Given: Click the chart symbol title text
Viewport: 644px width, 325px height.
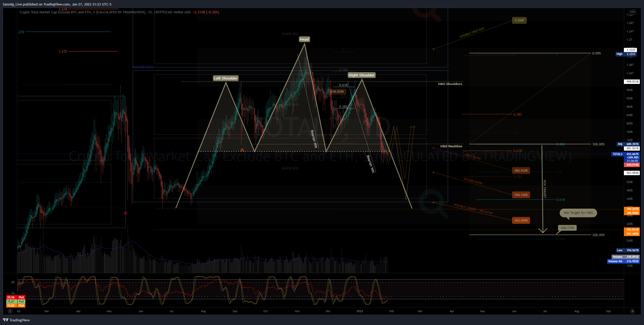Looking at the screenshot, I should click(105, 12).
